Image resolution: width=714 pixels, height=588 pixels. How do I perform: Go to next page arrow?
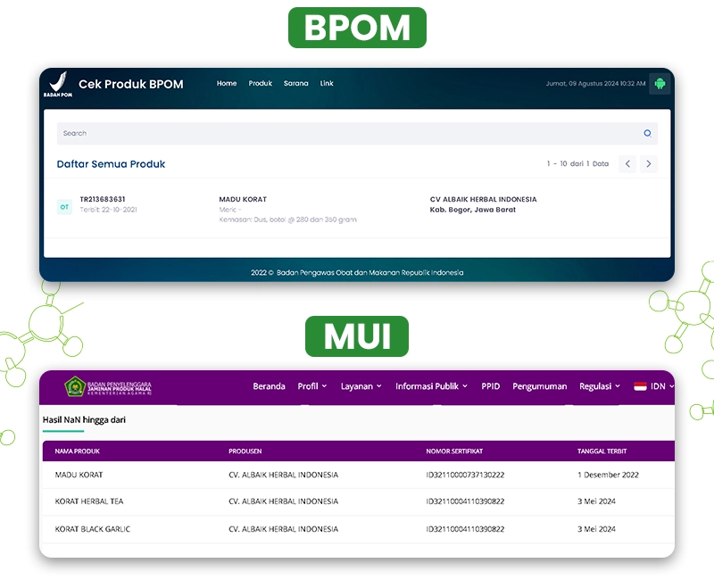tap(649, 164)
